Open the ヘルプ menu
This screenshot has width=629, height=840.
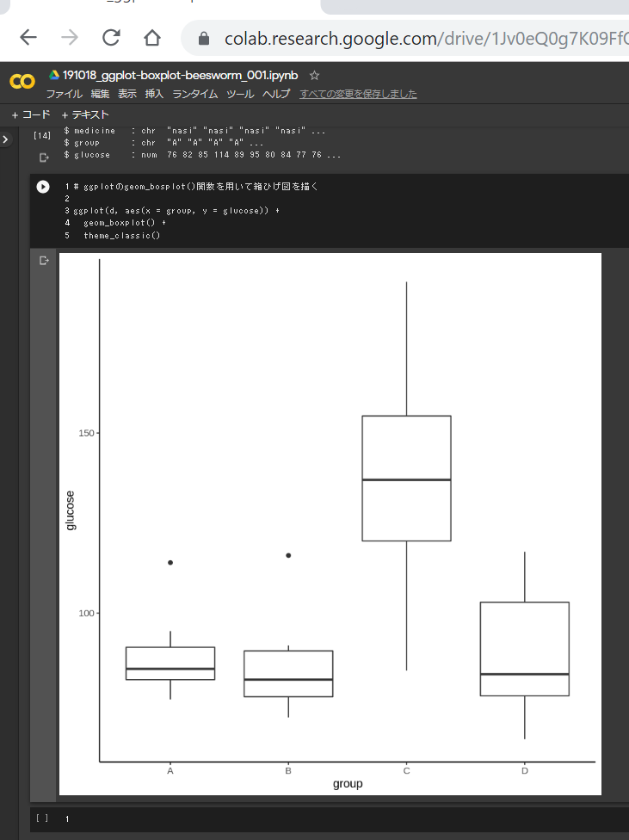point(276,94)
